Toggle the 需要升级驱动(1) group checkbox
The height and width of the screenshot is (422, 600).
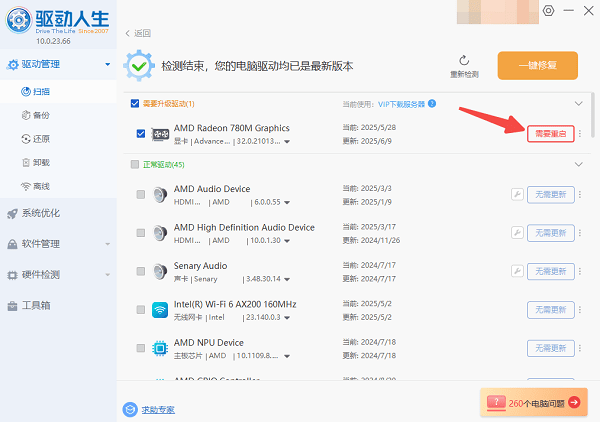coord(135,103)
